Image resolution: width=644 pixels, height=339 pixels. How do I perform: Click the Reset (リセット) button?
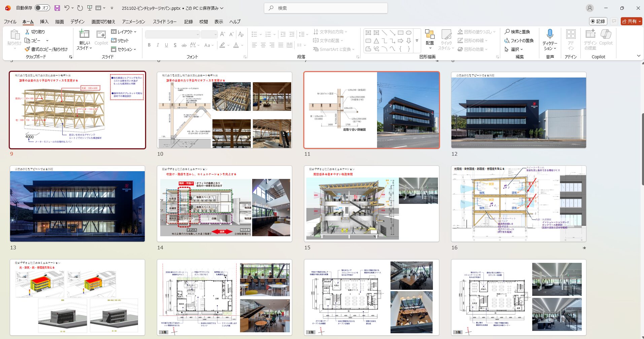(x=120, y=40)
